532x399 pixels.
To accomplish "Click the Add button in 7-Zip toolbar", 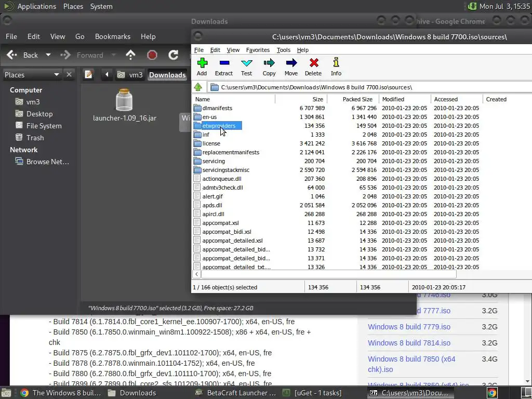I will tap(202, 67).
